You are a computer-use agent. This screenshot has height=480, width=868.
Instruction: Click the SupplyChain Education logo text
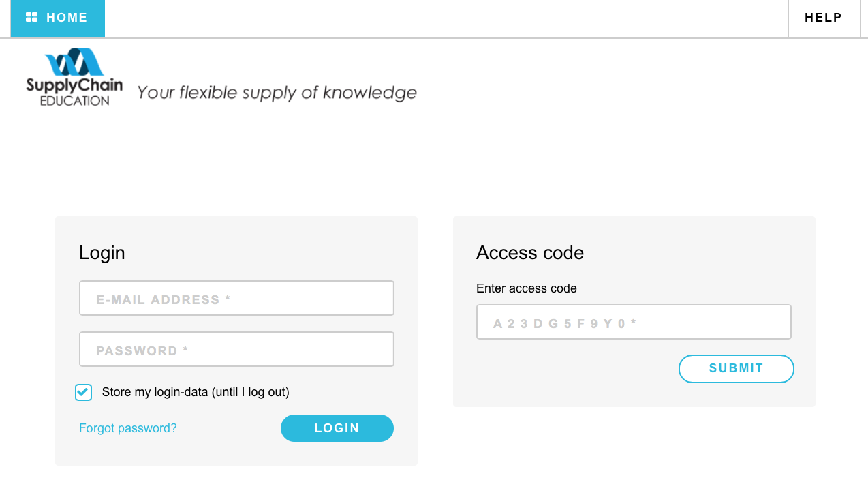tap(74, 93)
